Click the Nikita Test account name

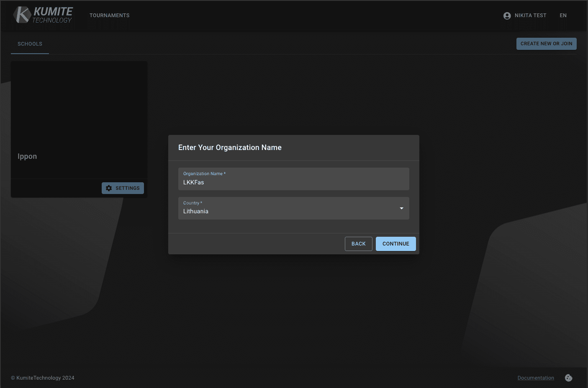coord(530,16)
